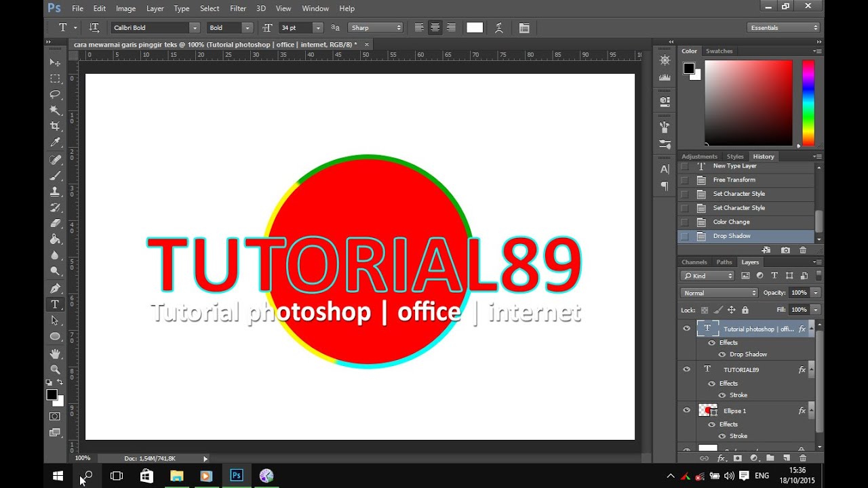Open the anti-aliasing Sharp dropdown
Image resolution: width=868 pixels, height=488 pixels.
tap(376, 28)
